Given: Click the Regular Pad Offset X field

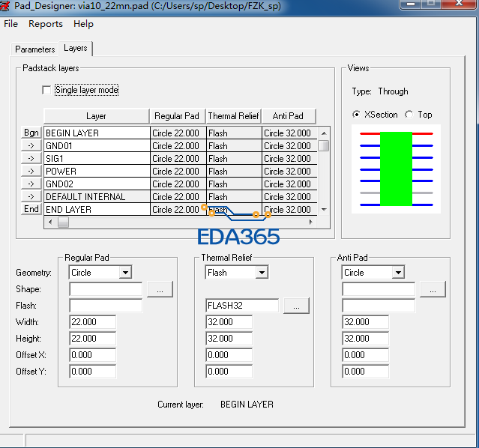Looking at the screenshot, I should [92, 355].
